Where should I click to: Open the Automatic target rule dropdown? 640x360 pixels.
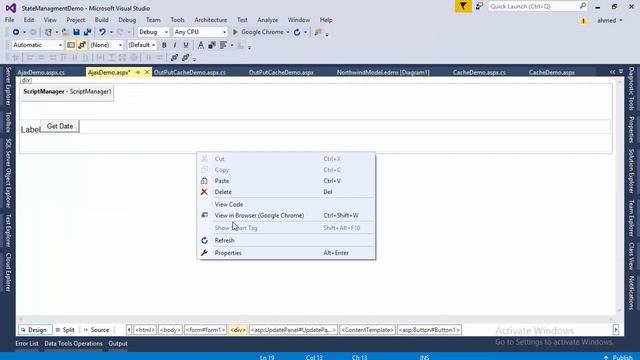pos(37,45)
